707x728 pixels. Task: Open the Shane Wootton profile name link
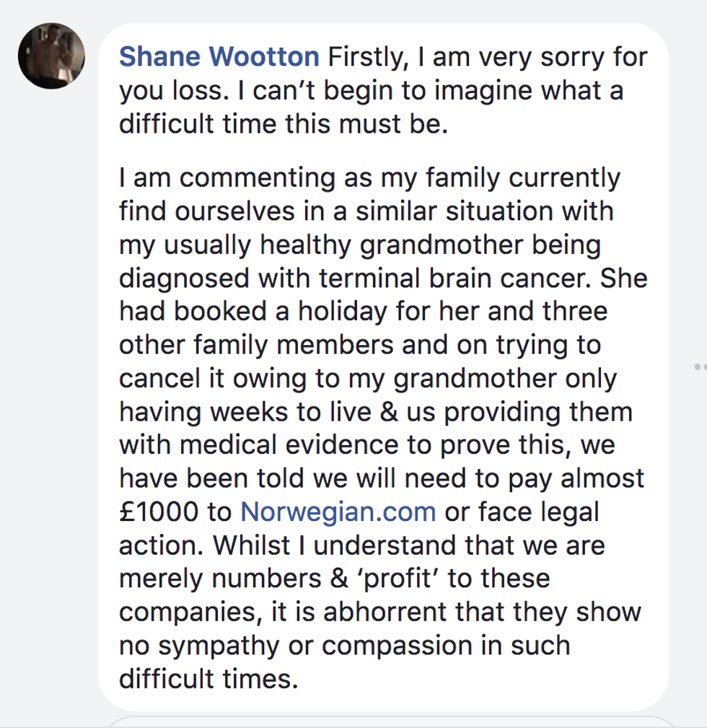point(219,58)
